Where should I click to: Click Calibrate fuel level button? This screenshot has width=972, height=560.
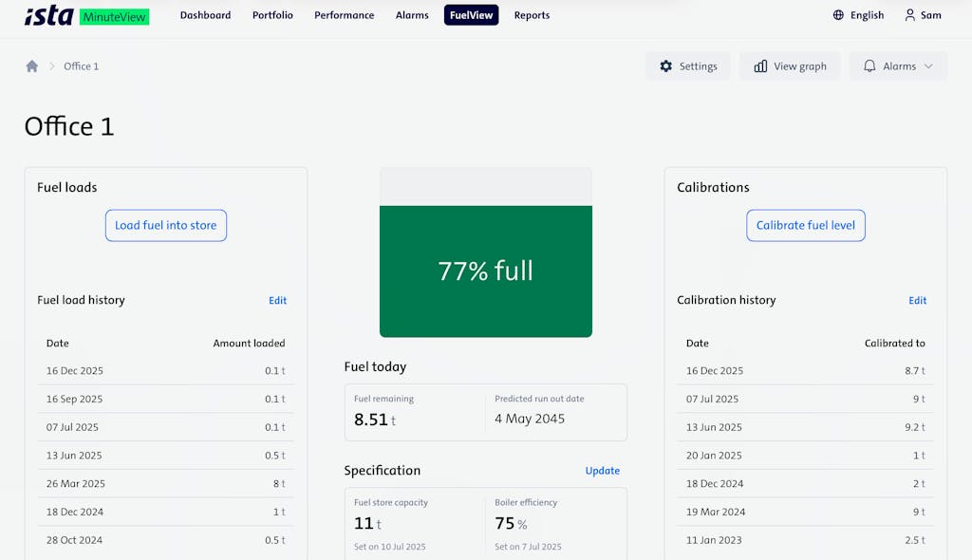point(806,225)
